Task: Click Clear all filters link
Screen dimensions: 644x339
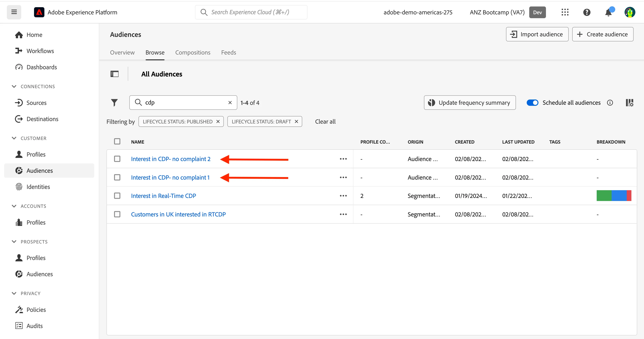Action: [325, 121]
